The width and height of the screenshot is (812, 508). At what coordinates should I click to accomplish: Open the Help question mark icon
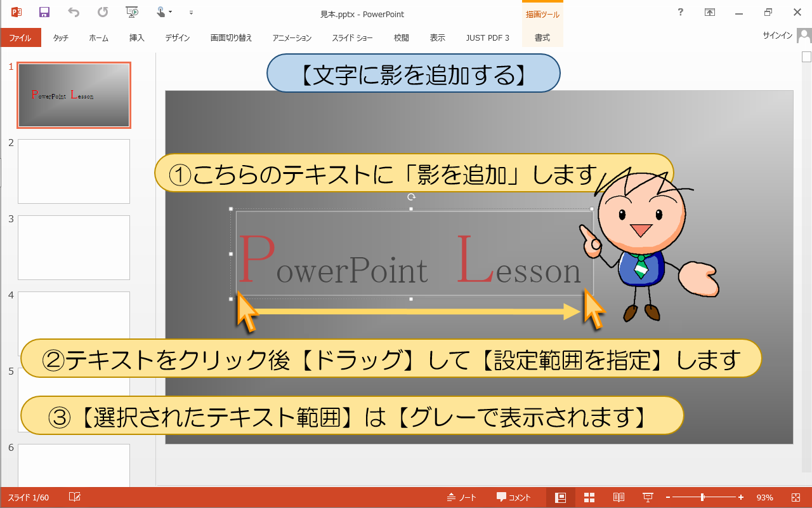681,12
